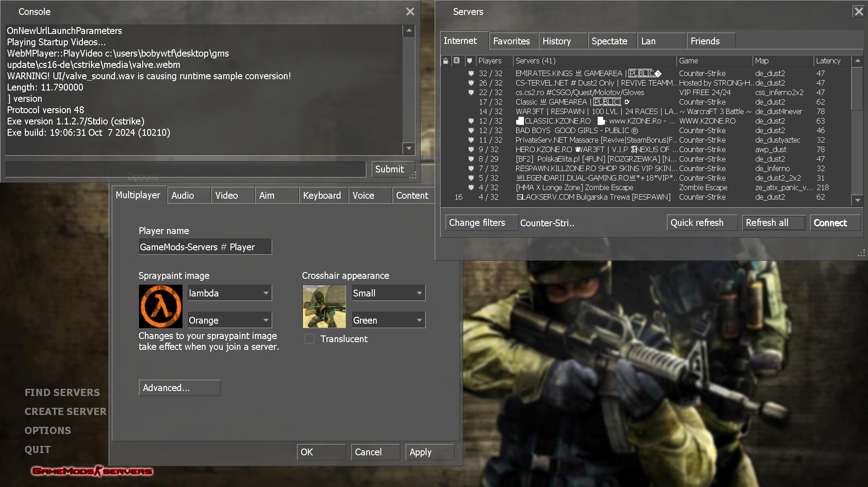The height and width of the screenshot is (487, 868).
Task: Sort server list by Game column
Action: [x=714, y=61]
